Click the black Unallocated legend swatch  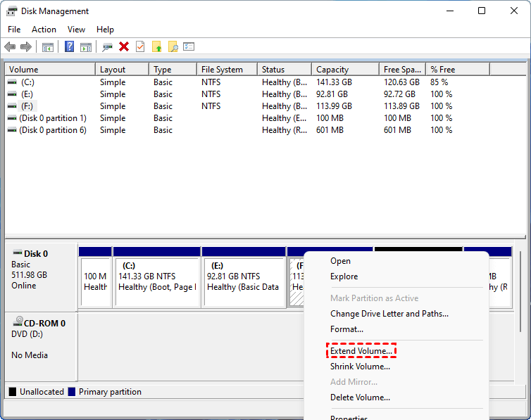coord(13,392)
